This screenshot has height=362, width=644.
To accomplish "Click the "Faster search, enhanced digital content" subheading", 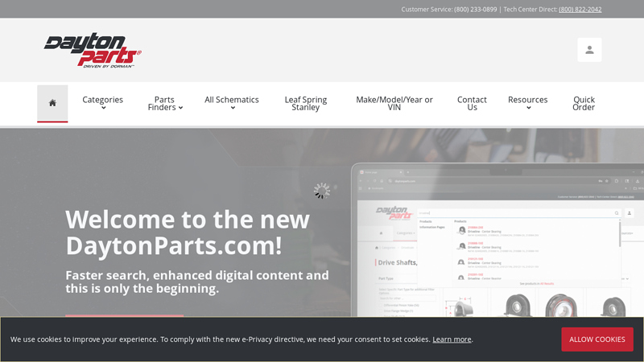I will point(197,282).
